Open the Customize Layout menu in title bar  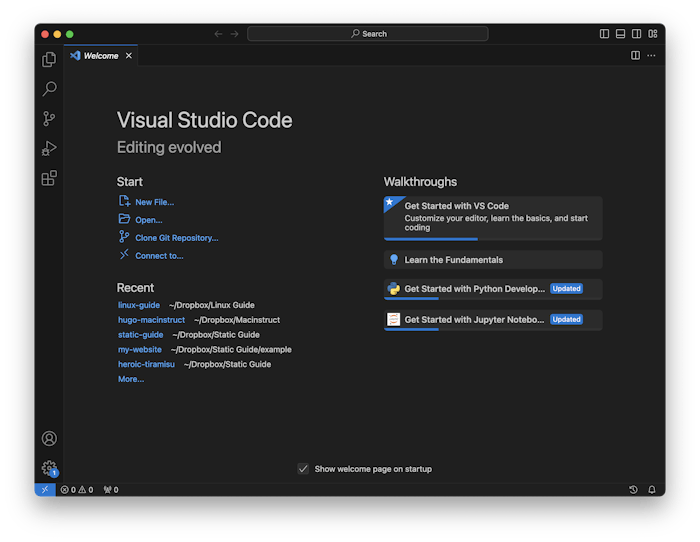tap(652, 34)
